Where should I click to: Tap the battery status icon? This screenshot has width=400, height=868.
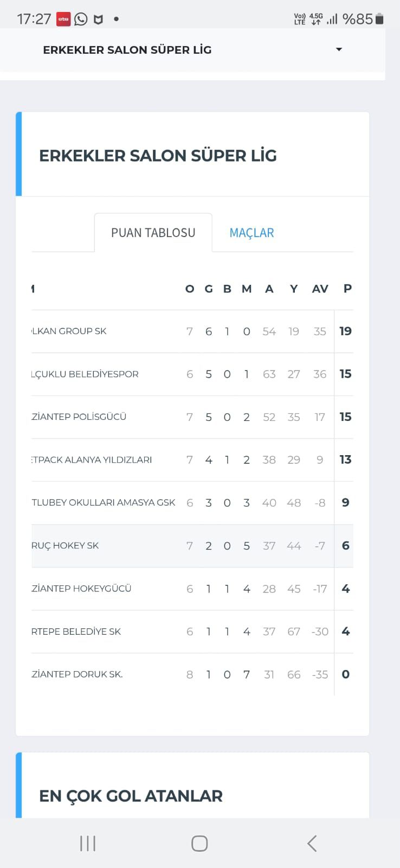pos(379,19)
